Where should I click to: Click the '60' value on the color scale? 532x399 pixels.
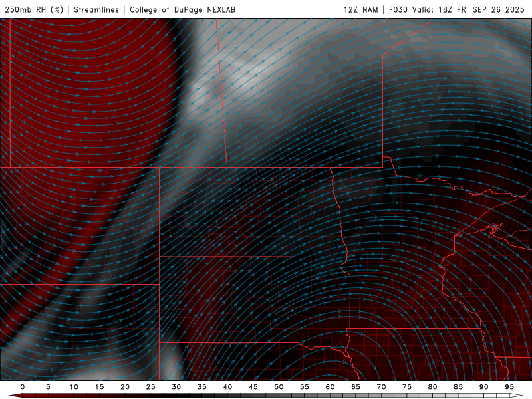coord(330,387)
